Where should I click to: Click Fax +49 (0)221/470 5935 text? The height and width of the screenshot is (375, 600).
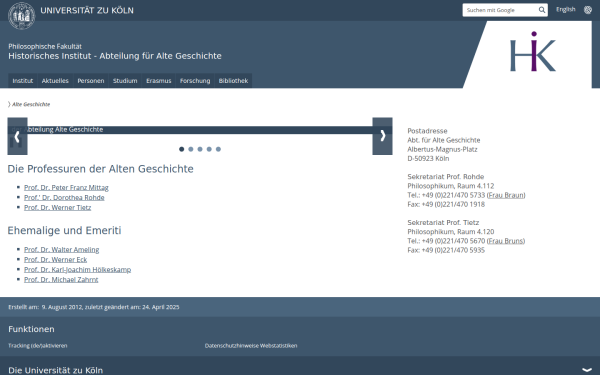[446, 250]
